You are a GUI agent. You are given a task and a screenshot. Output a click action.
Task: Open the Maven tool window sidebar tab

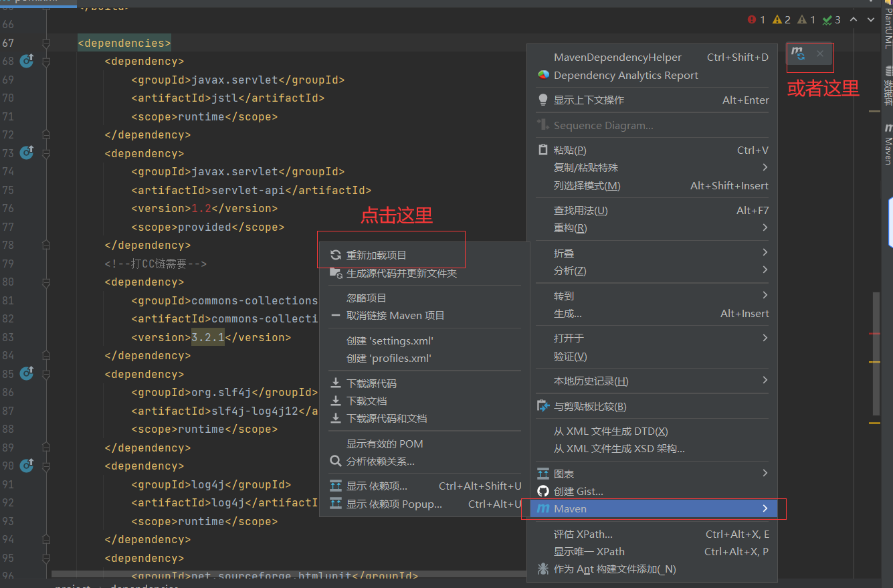point(888,143)
